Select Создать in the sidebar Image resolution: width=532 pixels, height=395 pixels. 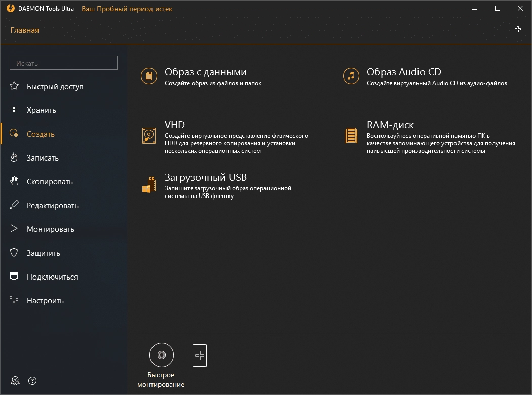(41, 134)
